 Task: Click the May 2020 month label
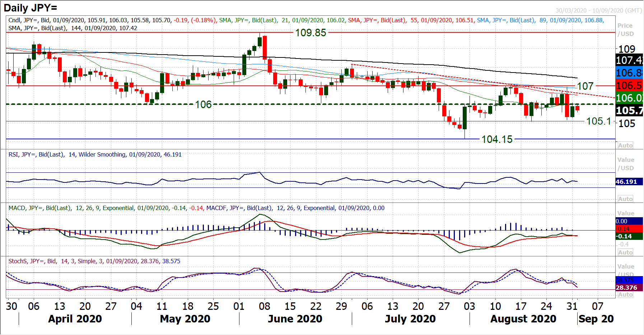(185, 319)
